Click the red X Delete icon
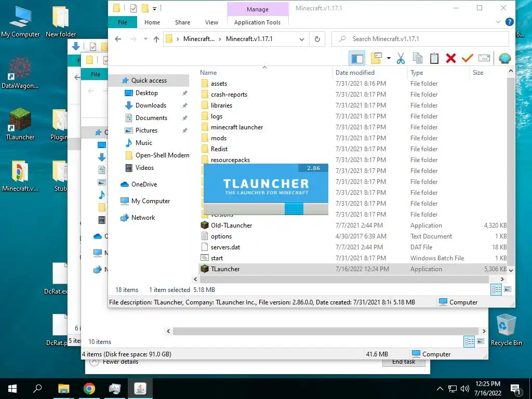The image size is (532, 399). pos(451,58)
